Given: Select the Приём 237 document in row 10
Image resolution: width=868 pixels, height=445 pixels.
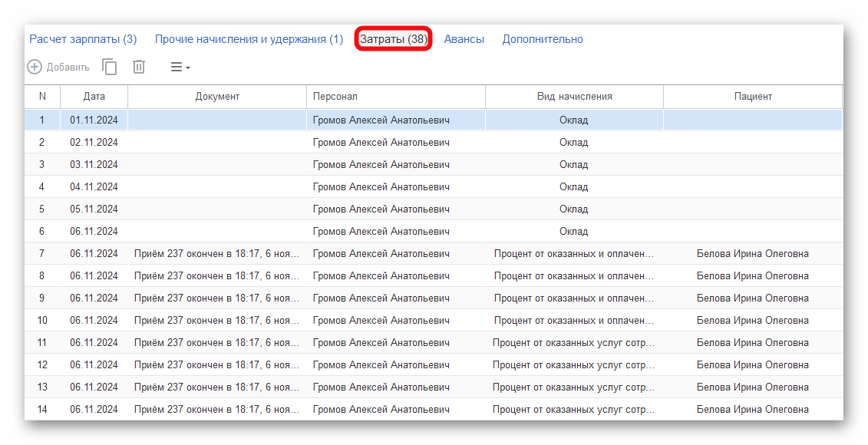Looking at the screenshot, I should (216, 320).
